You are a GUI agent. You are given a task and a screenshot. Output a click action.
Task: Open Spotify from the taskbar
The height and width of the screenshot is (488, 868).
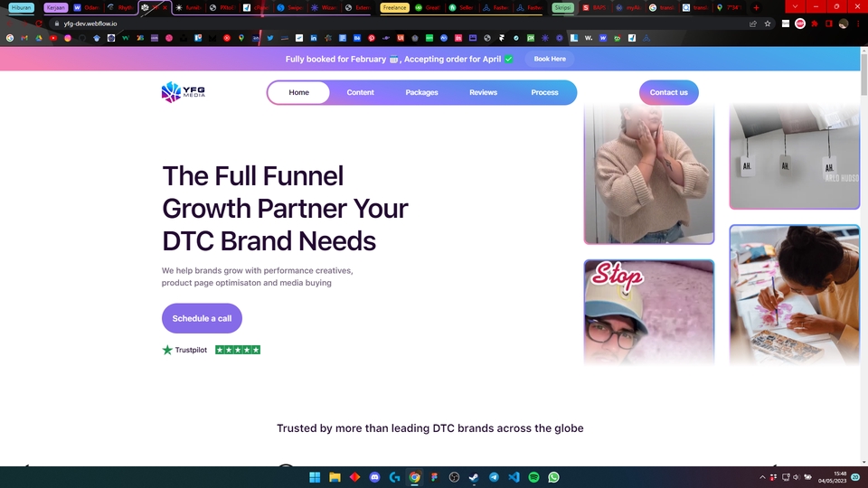point(533,477)
